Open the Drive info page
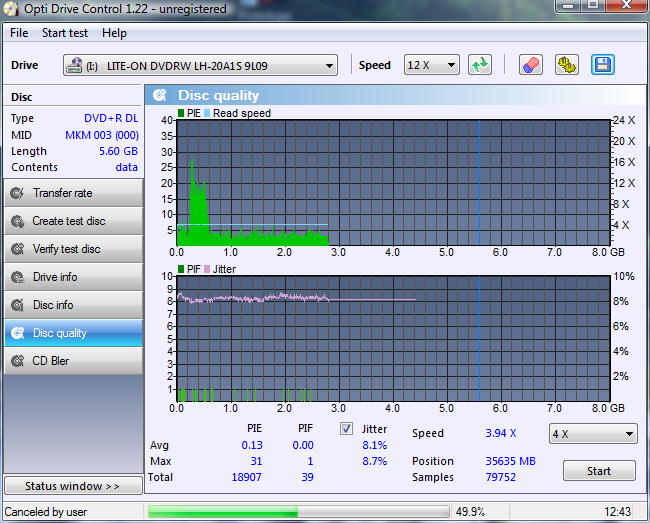The width and height of the screenshot is (650, 523). click(73, 277)
